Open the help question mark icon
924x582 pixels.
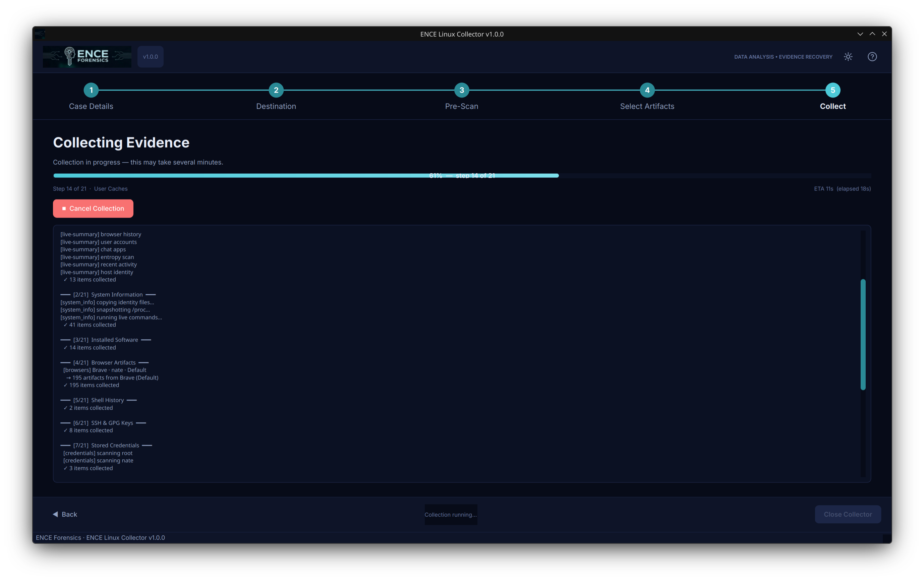(872, 57)
